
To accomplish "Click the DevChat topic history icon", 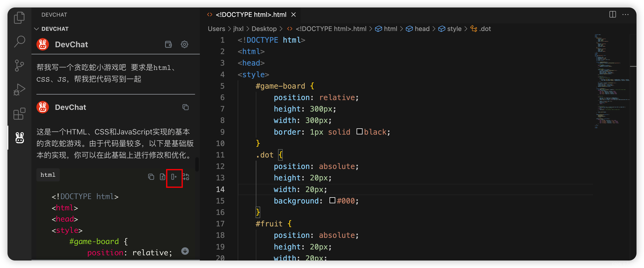I will tap(168, 45).
